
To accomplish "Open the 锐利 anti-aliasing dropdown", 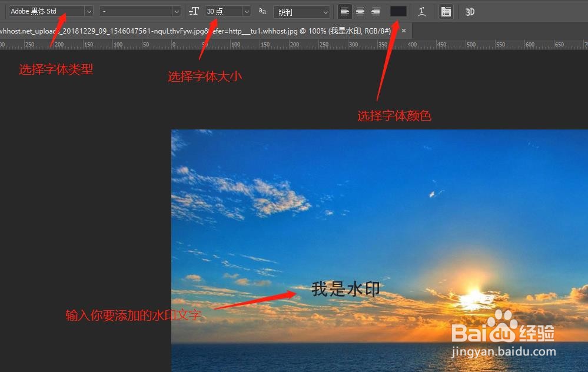I will tap(325, 11).
